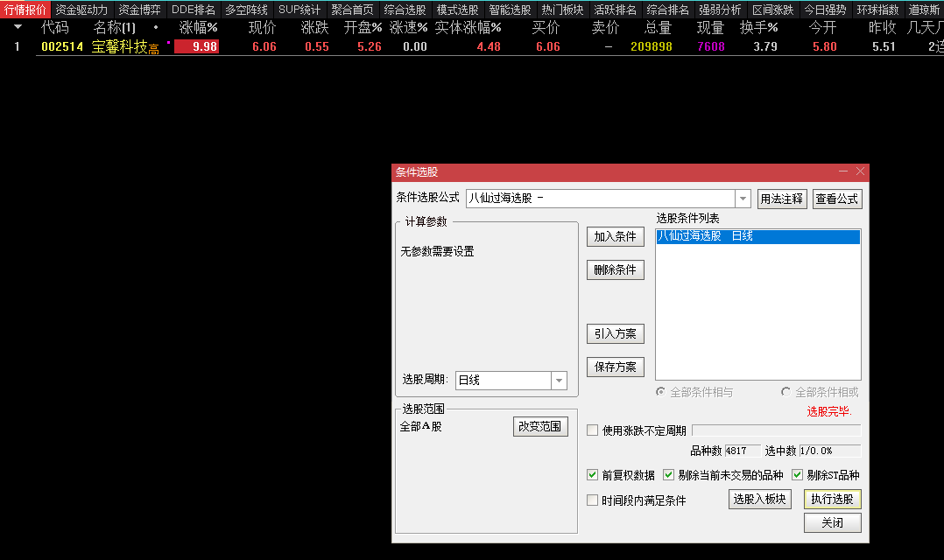
Task: Open the 选股周期 dropdown showing 日线
Action: (x=560, y=380)
